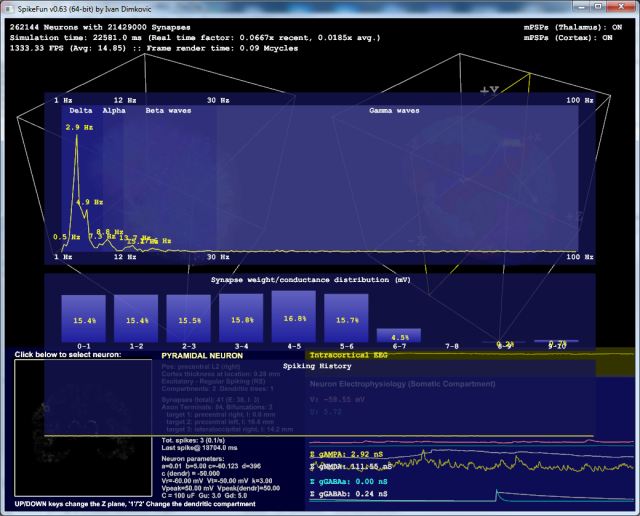Click the Delta band label

pyautogui.click(x=81, y=111)
